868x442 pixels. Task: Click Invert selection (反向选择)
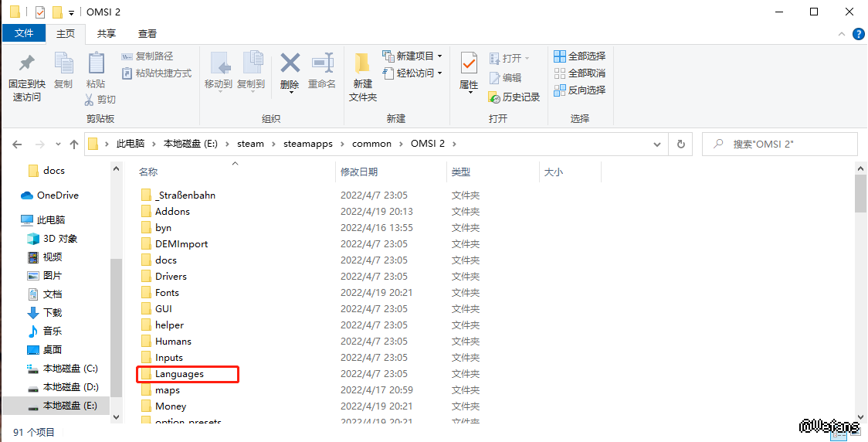580,90
